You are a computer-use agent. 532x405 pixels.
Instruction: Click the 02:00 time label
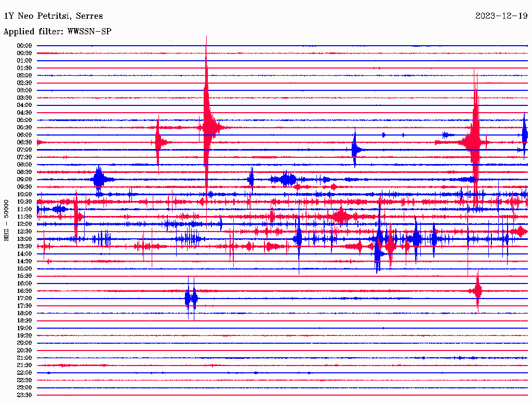[x=24, y=76]
